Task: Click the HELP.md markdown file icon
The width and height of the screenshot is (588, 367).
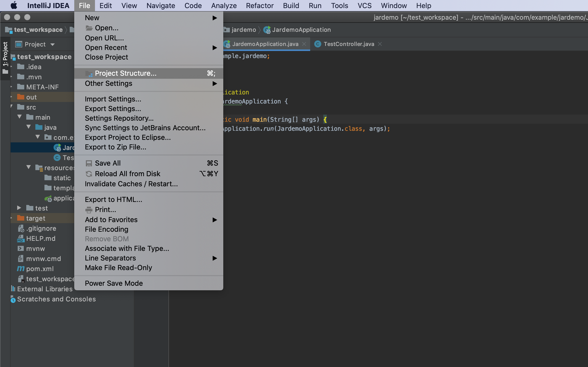Action: [x=20, y=239]
